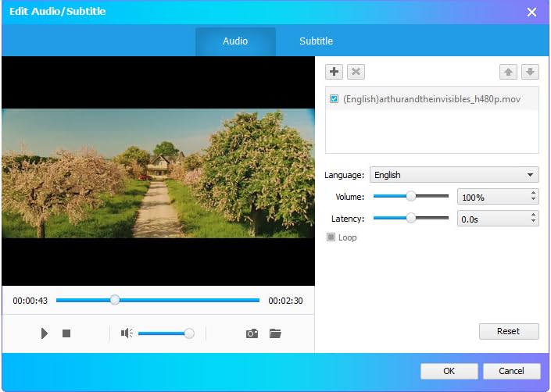Switch to the Subtitle tab
The image size is (551, 392).
pyautogui.click(x=316, y=41)
